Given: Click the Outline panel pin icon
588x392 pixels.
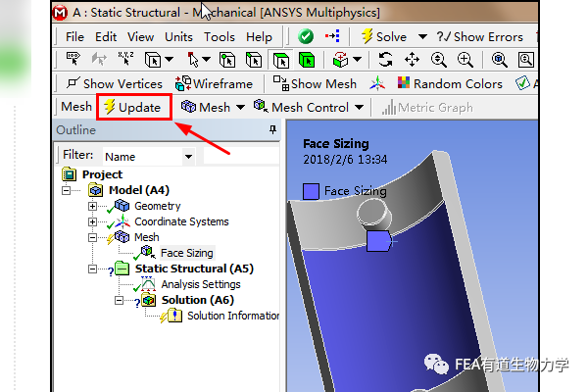Looking at the screenshot, I should [x=272, y=129].
